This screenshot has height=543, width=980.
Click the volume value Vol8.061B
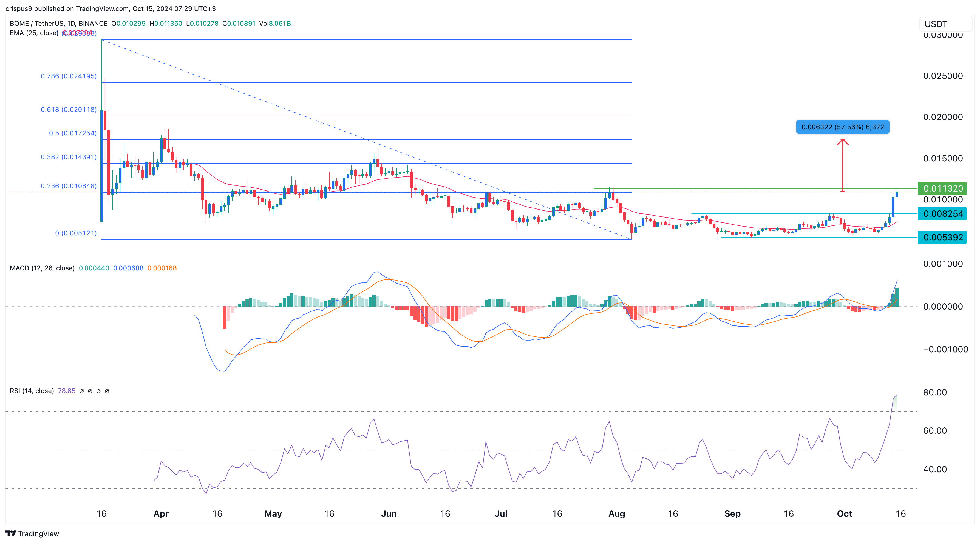[x=275, y=24]
